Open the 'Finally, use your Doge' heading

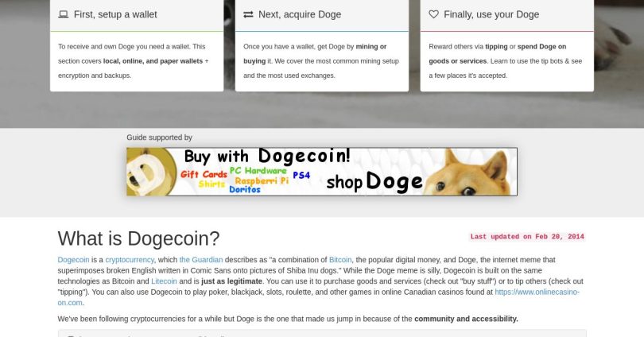tap(491, 14)
